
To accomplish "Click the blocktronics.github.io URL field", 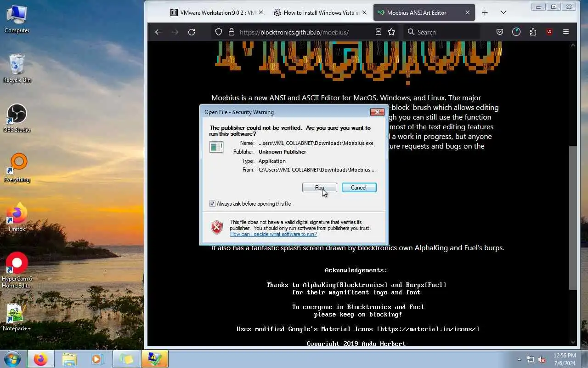I will (x=294, y=32).
